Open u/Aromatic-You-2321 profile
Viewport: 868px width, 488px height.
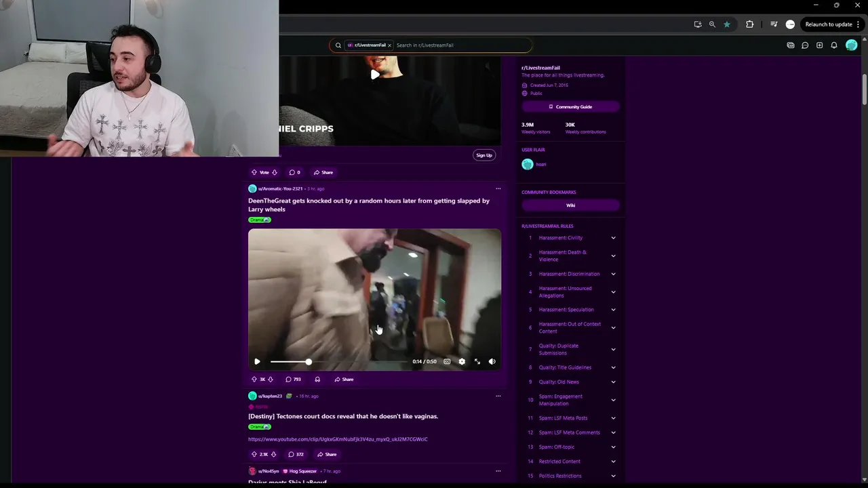click(280, 188)
